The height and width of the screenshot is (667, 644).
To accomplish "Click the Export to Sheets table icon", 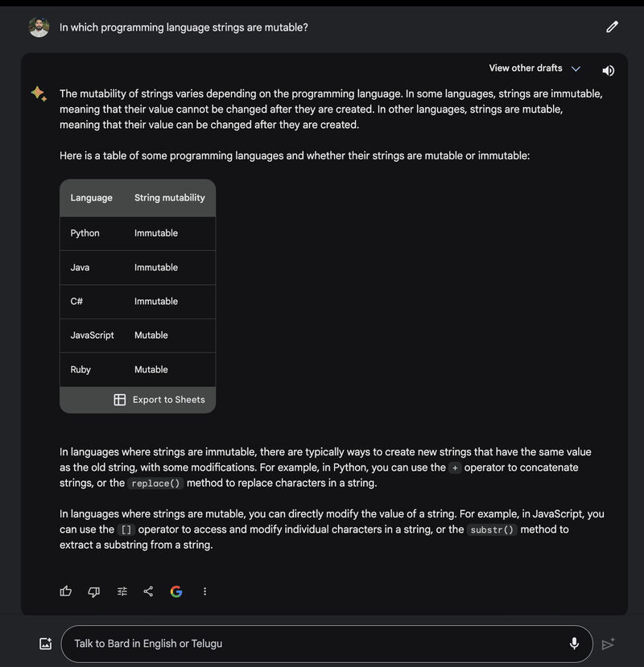I will pos(120,399).
